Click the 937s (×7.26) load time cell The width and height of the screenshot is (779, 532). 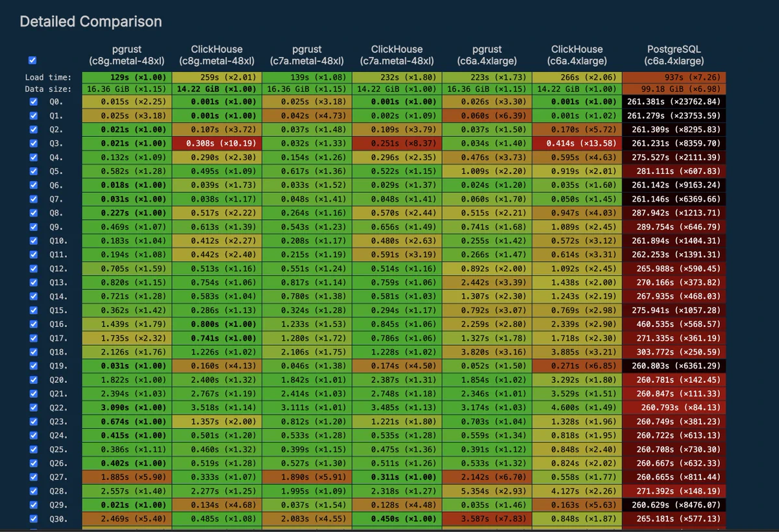pos(674,77)
